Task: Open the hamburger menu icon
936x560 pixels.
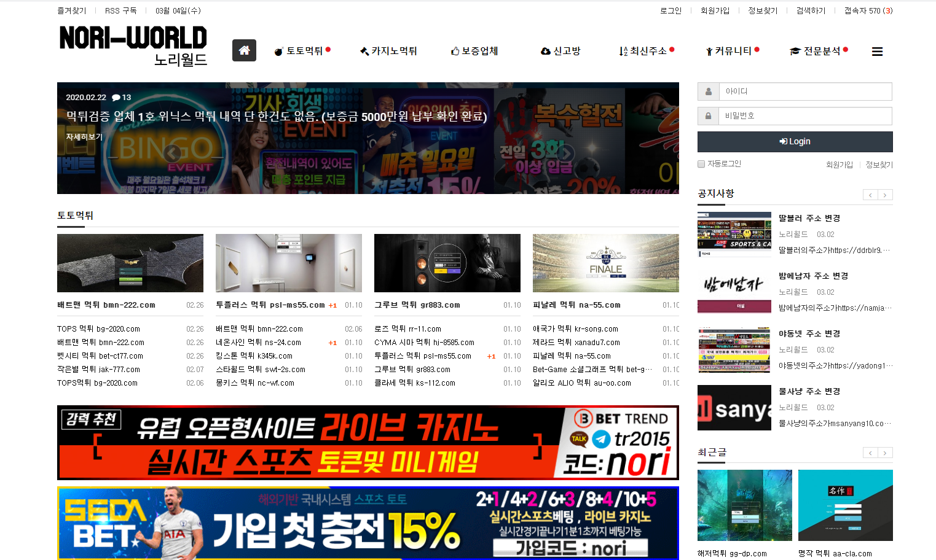Action: tap(877, 52)
